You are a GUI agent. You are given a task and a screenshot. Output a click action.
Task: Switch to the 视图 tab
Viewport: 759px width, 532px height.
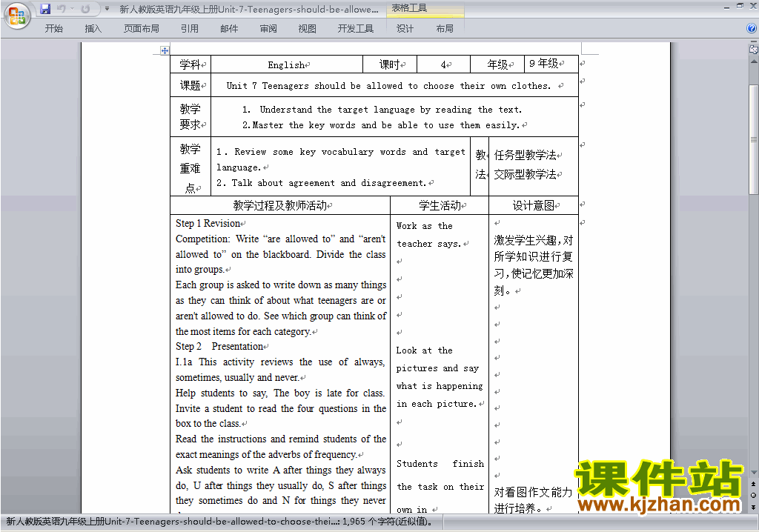click(x=307, y=29)
